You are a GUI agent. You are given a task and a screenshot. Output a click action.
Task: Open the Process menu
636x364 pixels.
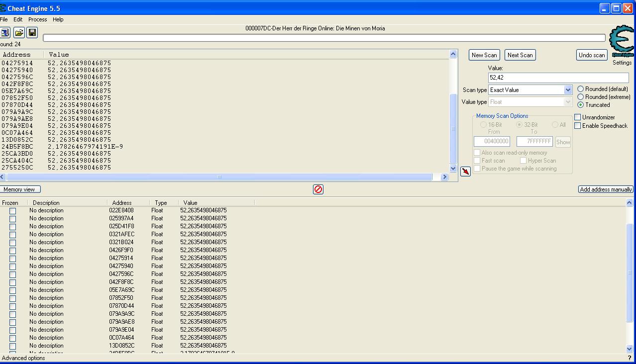point(37,19)
